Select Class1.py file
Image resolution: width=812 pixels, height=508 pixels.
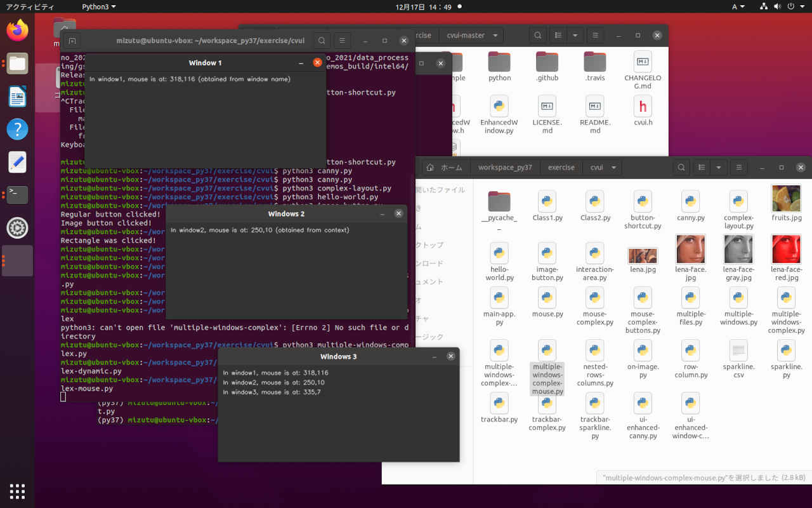(x=547, y=206)
